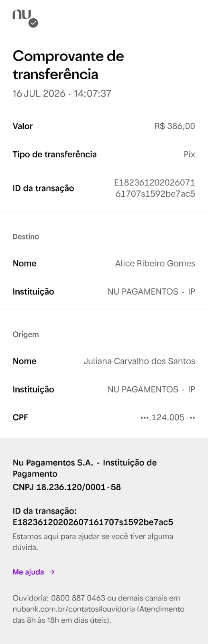Click the masked CPF number value
The image size is (208, 644).
pyautogui.click(x=168, y=417)
